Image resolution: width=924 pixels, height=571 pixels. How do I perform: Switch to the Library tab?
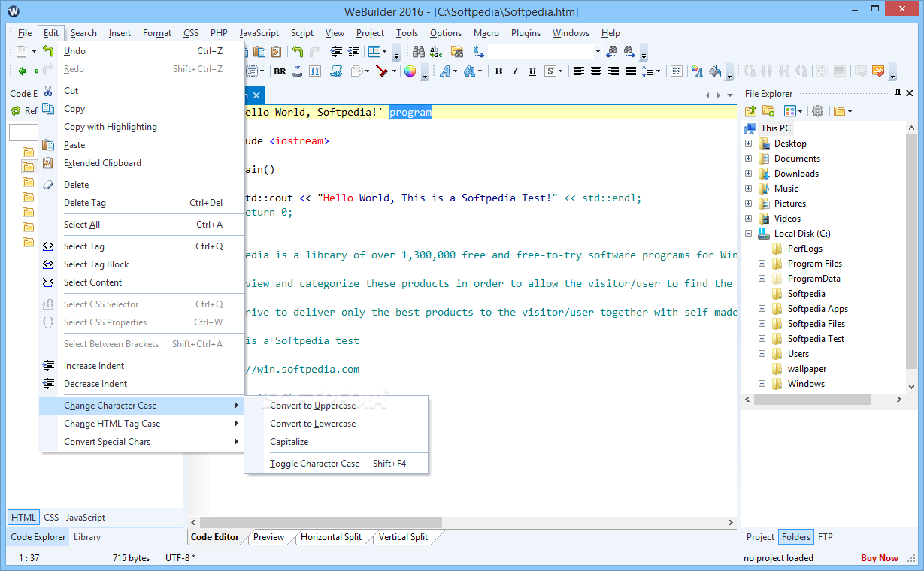click(87, 537)
